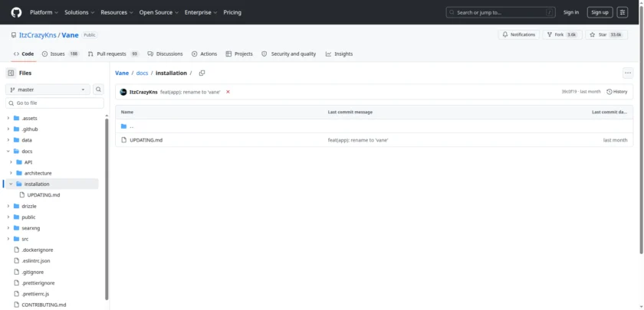Switch to the Code tab
This screenshot has height=310, width=644.
[24, 54]
